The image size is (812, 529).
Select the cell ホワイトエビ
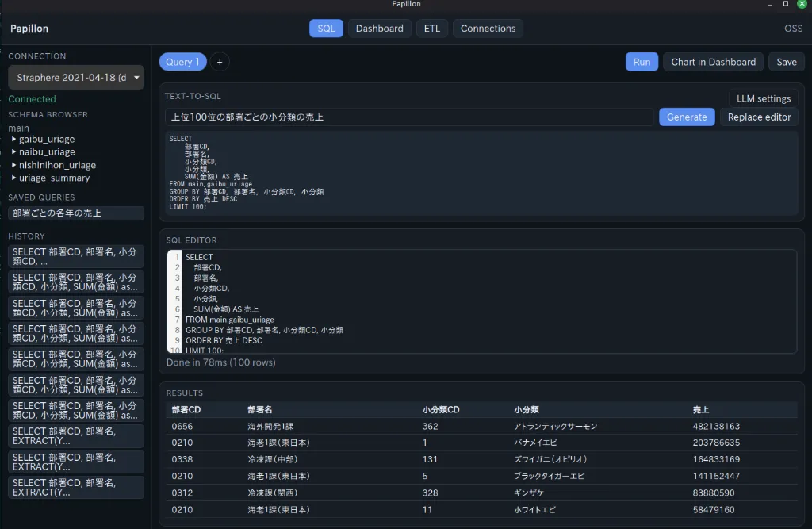coord(534,510)
